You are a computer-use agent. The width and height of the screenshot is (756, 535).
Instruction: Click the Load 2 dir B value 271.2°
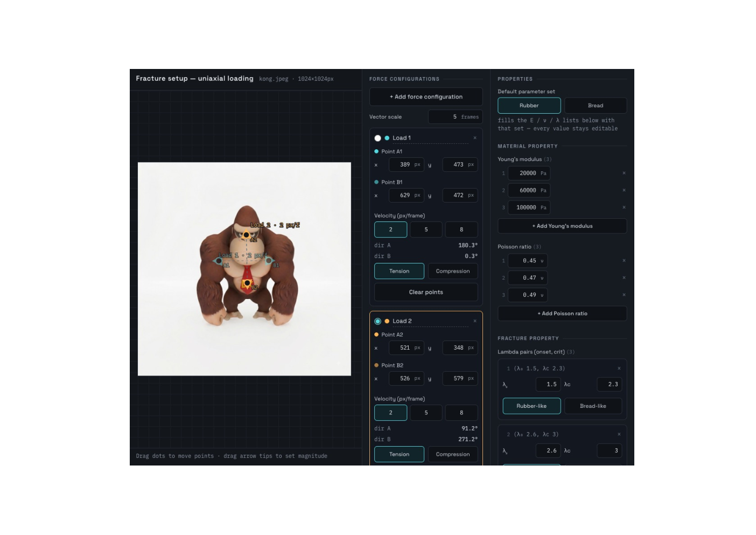[468, 439]
